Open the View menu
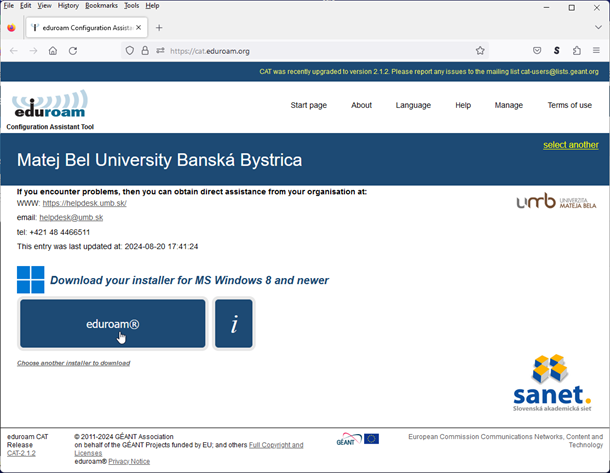 (x=44, y=5)
